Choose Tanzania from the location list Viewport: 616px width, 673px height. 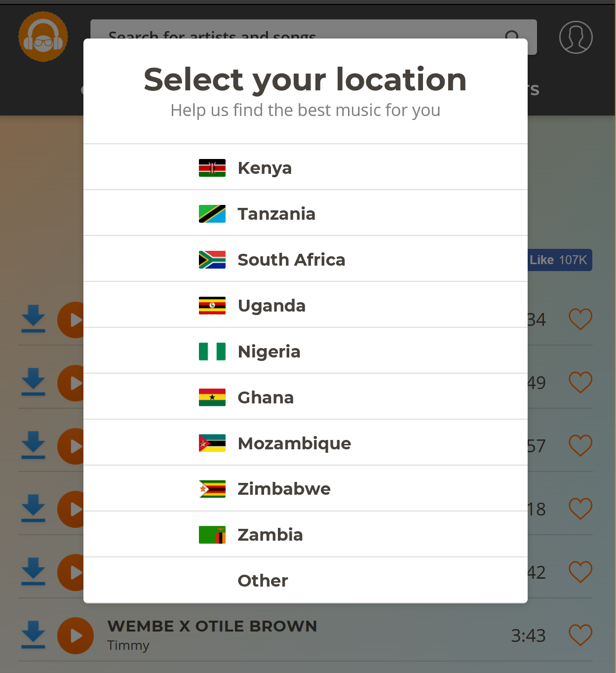(306, 213)
